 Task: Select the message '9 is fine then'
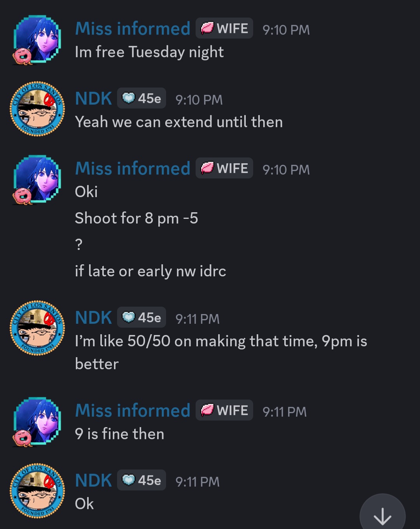[x=120, y=434]
